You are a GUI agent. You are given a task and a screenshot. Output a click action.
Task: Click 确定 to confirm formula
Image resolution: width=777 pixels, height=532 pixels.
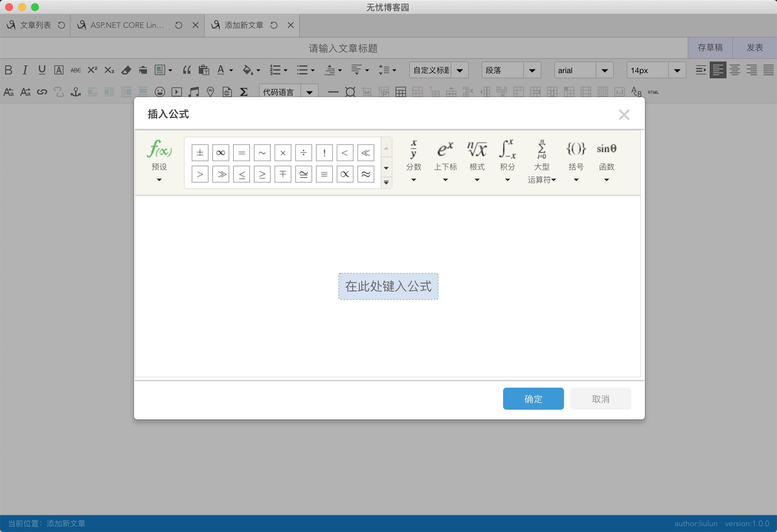tap(533, 399)
